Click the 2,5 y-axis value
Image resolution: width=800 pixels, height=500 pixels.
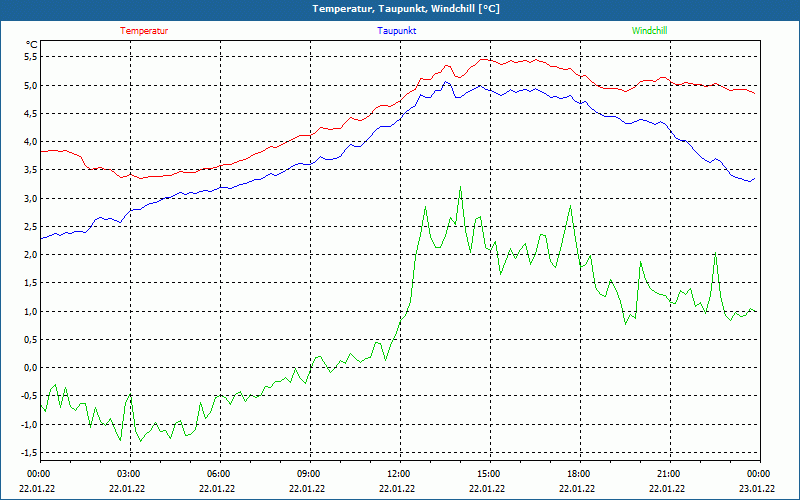[x=31, y=226]
